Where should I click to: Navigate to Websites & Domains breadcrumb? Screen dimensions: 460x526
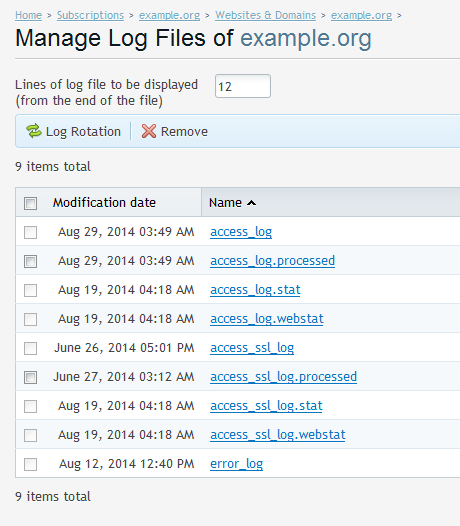tap(265, 15)
